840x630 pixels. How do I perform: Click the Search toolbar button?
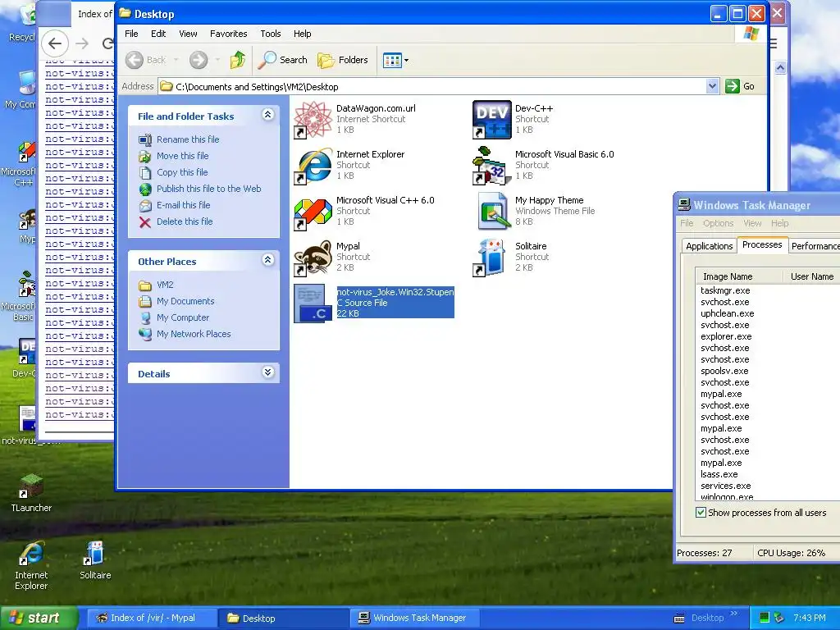(x=283, y=60)
